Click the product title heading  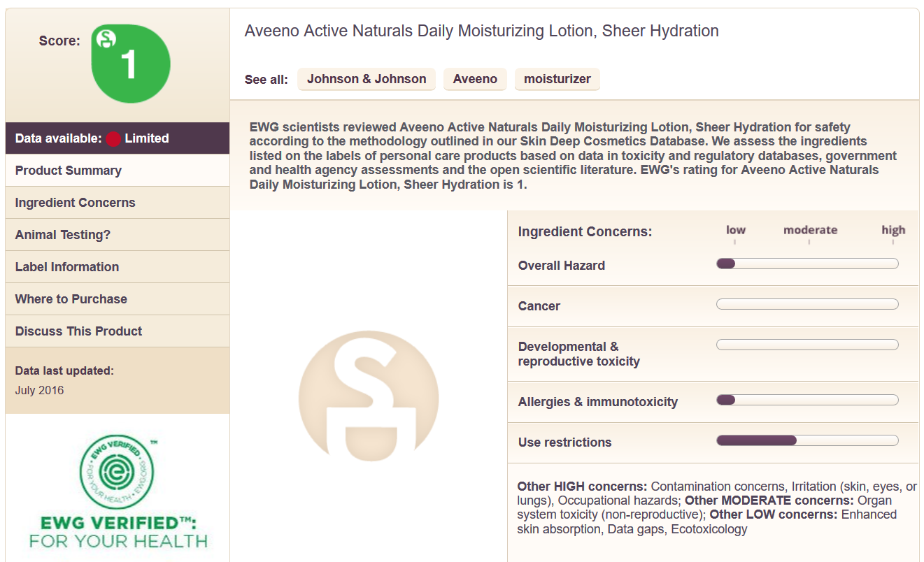pos(481,31)
